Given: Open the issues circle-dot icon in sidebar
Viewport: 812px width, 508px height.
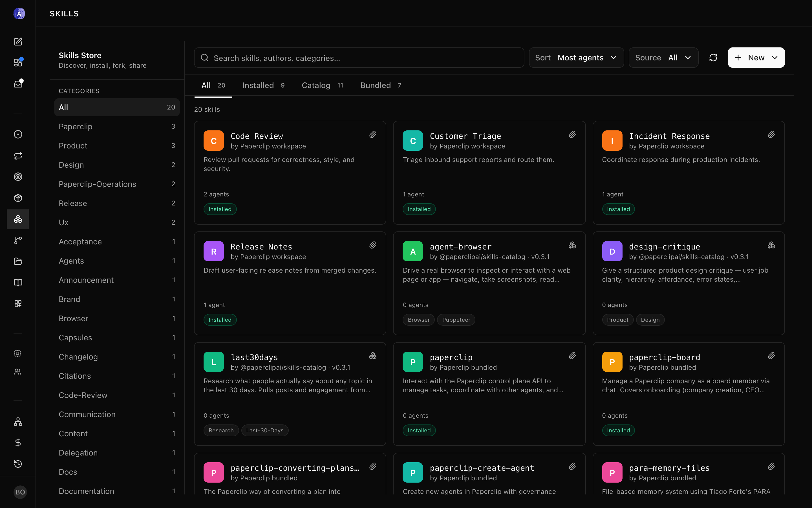Looking at the screenshot, I should 18,134.
